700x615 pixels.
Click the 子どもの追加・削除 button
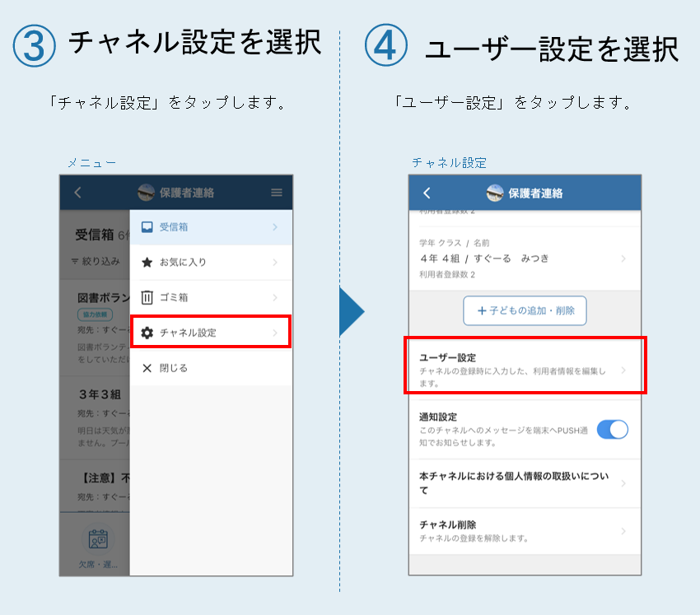[x=525, y=310]
